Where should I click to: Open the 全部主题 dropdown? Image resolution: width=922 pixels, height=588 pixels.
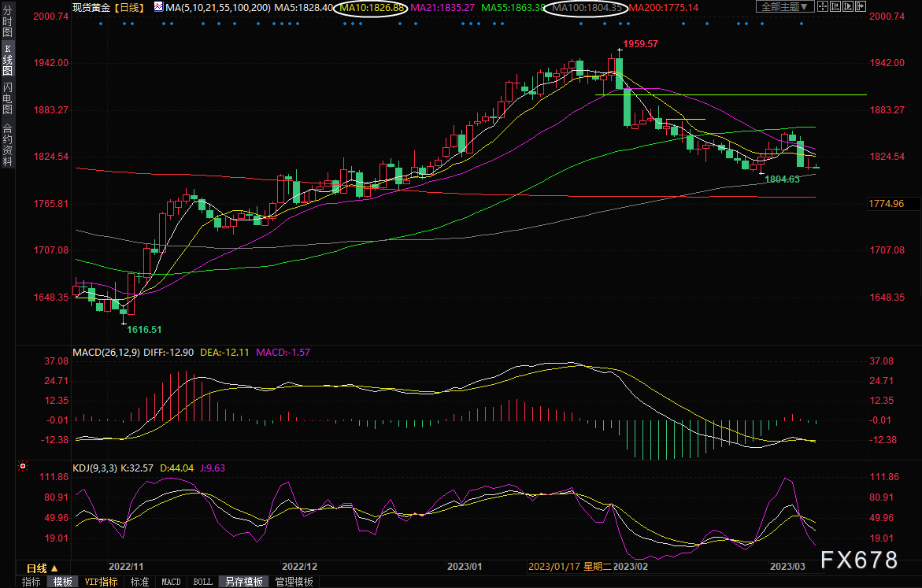click(x=785, y=6)
